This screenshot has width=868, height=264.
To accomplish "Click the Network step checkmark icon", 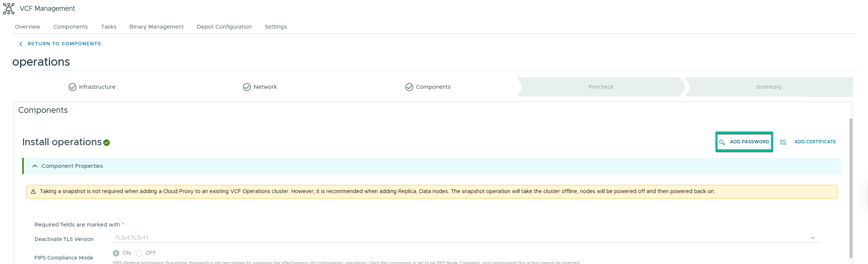I will click(x=247, y=87).
